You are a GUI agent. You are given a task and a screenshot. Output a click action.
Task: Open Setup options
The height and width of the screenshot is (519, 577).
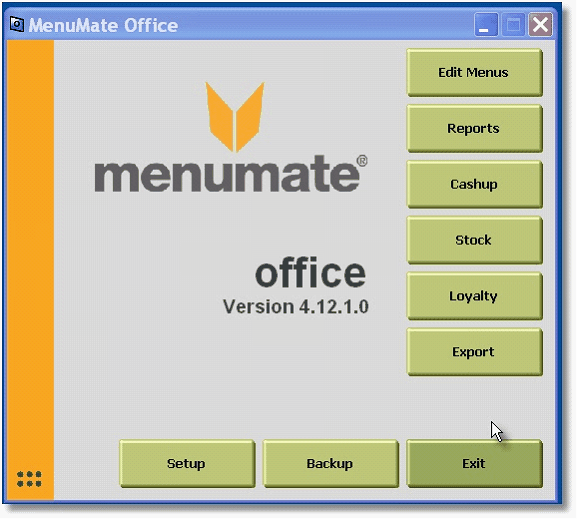point(187,463)
